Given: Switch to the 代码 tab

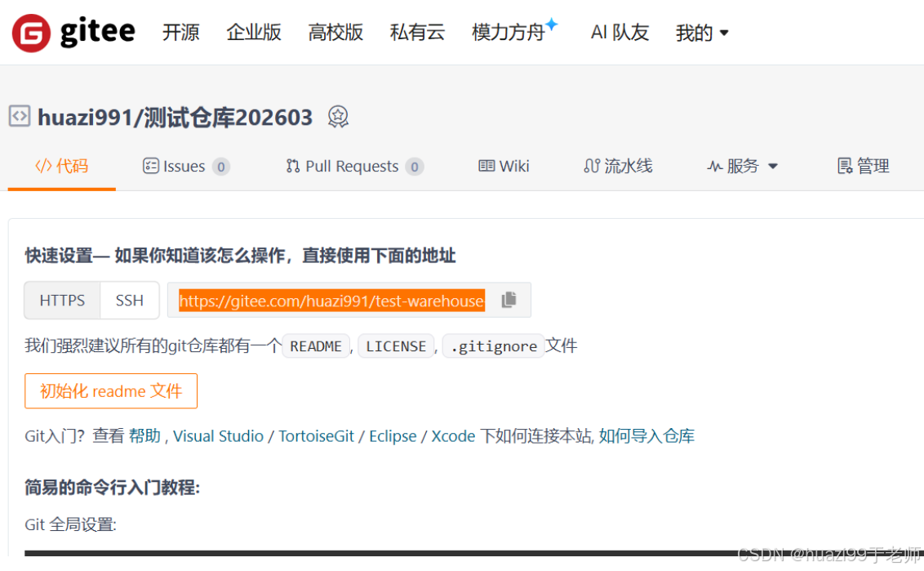Looking at the screenshot, I should (x=62, y=167).
